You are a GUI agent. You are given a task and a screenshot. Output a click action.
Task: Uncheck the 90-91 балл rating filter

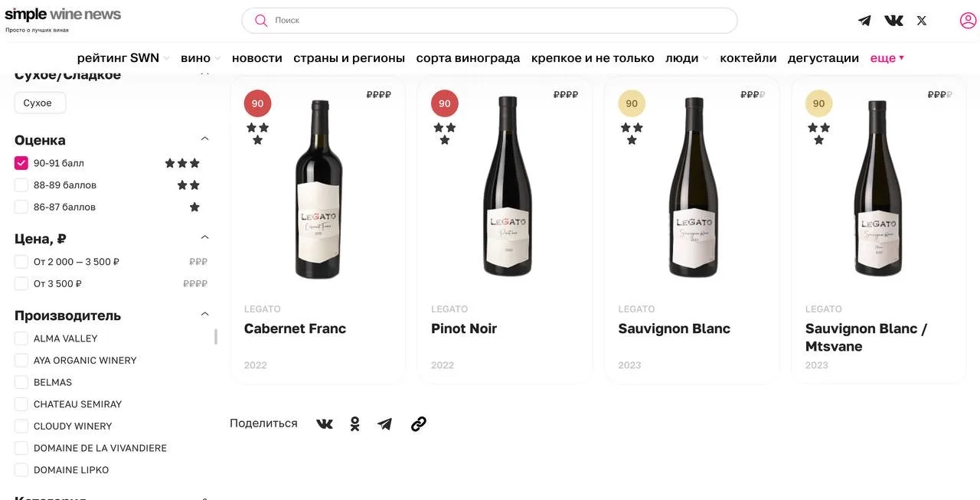pos(21,163)
